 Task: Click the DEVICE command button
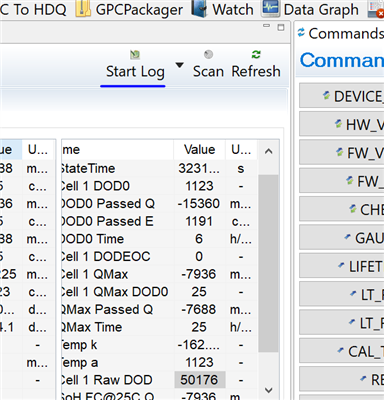[342, 96]
